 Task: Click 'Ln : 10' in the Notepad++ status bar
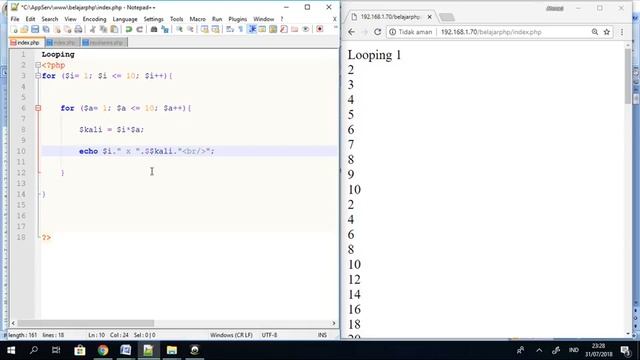click(97, 335)
